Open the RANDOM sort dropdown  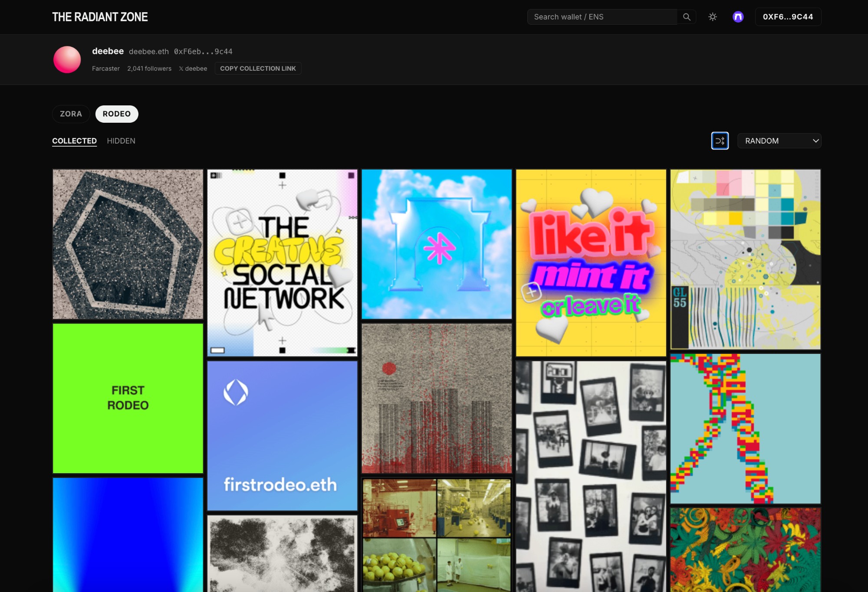pos(779,141)
